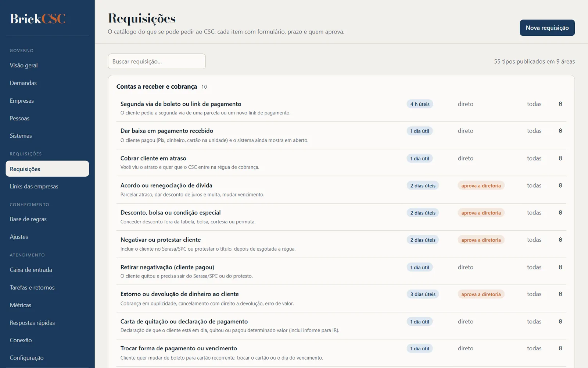Click the BrickCSC logo
The width and height of the screenshot is (588, 368).
click(x=38, y=19)
